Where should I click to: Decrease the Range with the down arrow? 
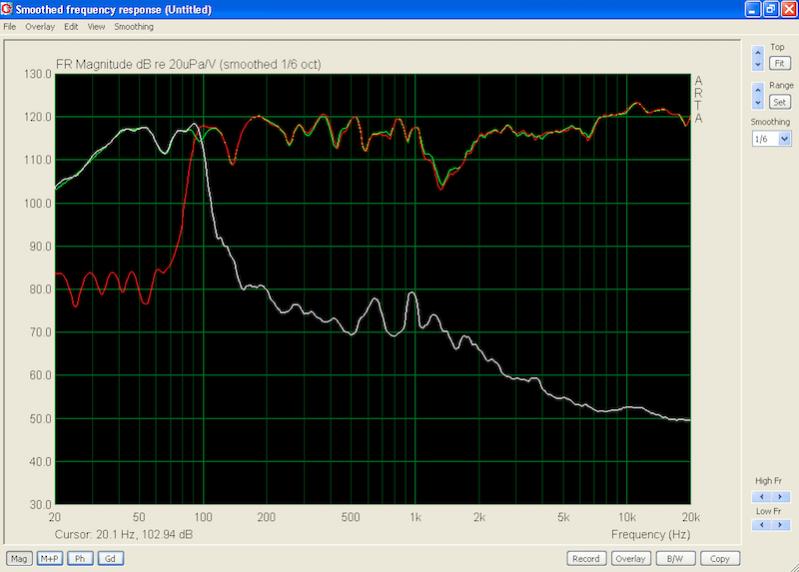[758, 102]
